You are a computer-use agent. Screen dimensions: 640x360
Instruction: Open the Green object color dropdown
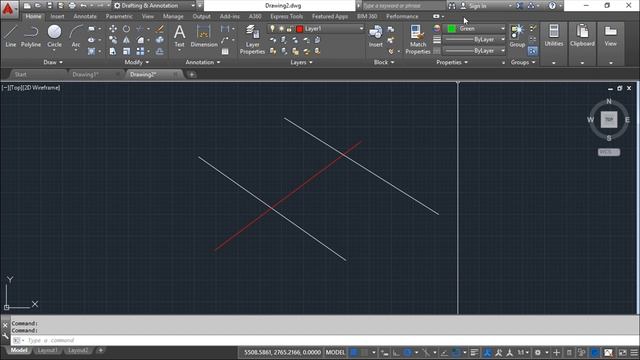tap(503, 28)
